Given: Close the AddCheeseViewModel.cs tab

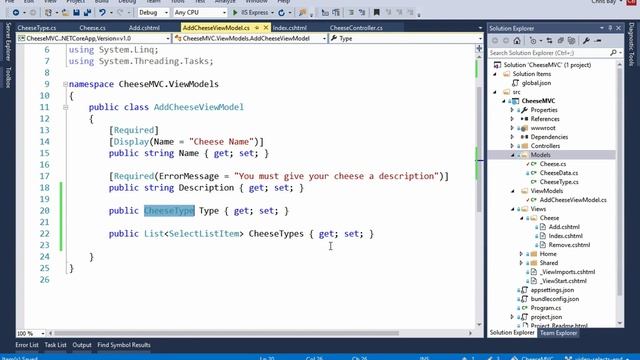Looking at the screenshot, I should [266, 28].
